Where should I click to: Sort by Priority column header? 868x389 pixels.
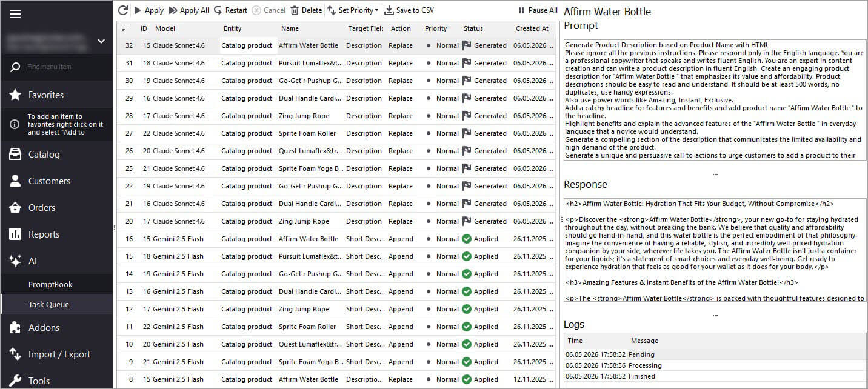pyautogui.click(x=436, y=28)
